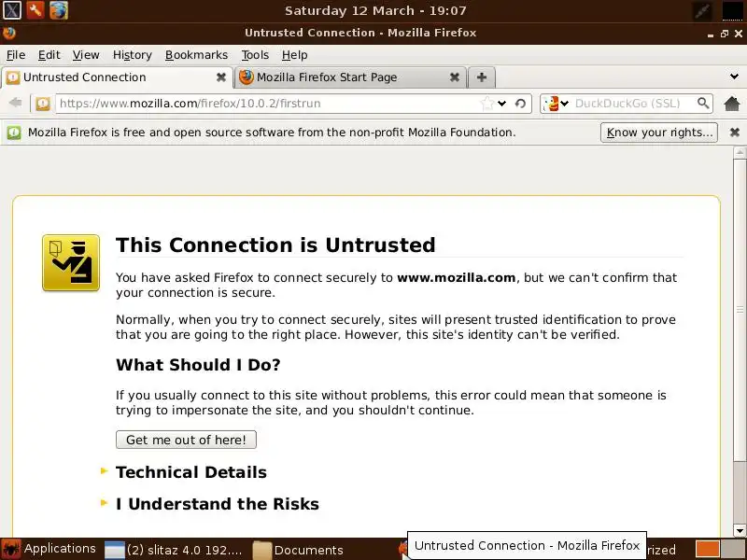
Task: Click the What Should I Do? heading
Action: (198, 365)
